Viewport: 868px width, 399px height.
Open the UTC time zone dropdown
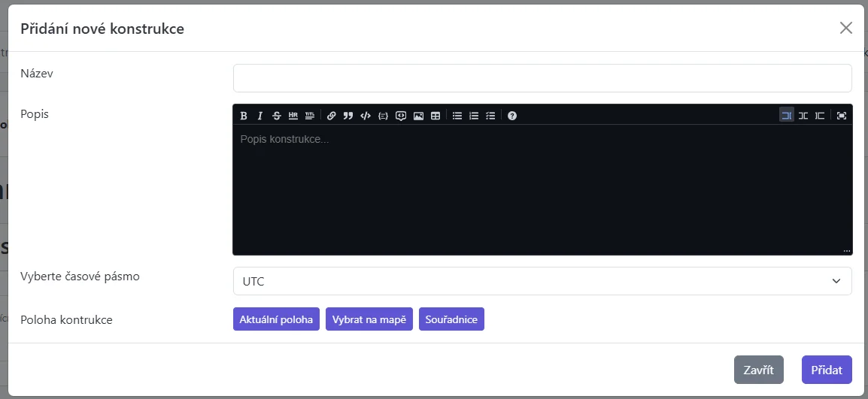point(542,281)
